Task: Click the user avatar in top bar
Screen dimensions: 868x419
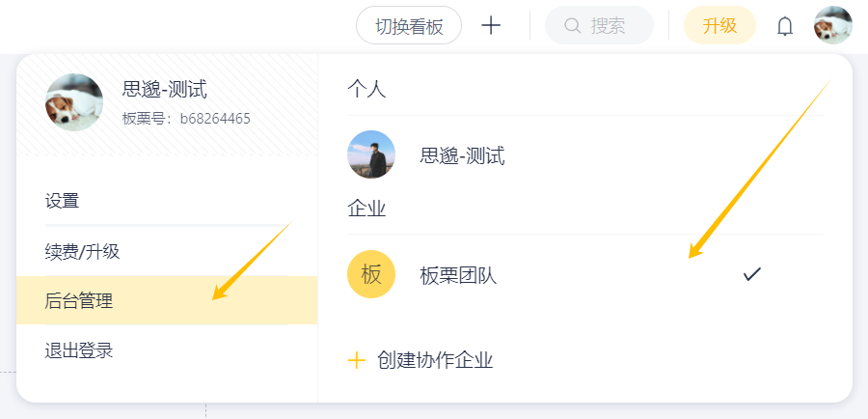Action: pyautogui.click(x=832, y=26)
